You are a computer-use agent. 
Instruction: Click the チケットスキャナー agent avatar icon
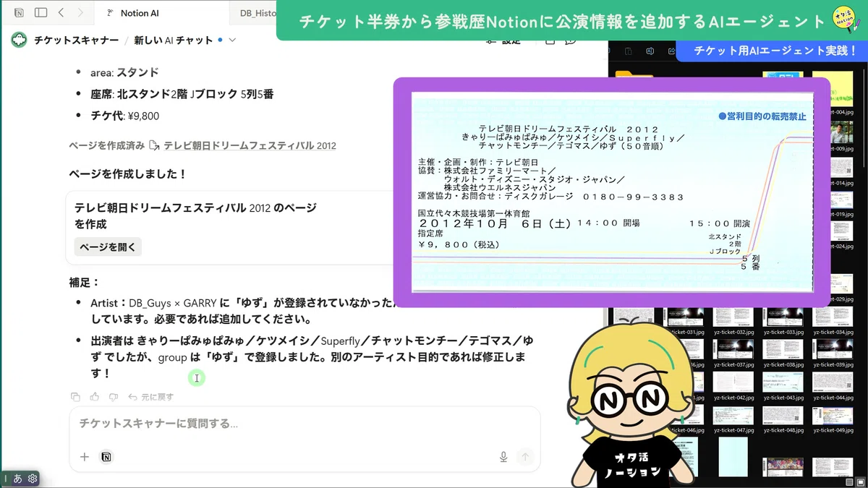19,40
